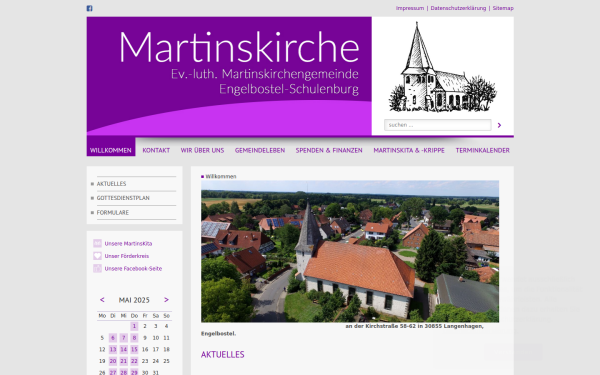Image resolution: width=600 pixels, height=375 pixels.
Task: Select May 15 in the calendar
Action: (x=134, y=349)
